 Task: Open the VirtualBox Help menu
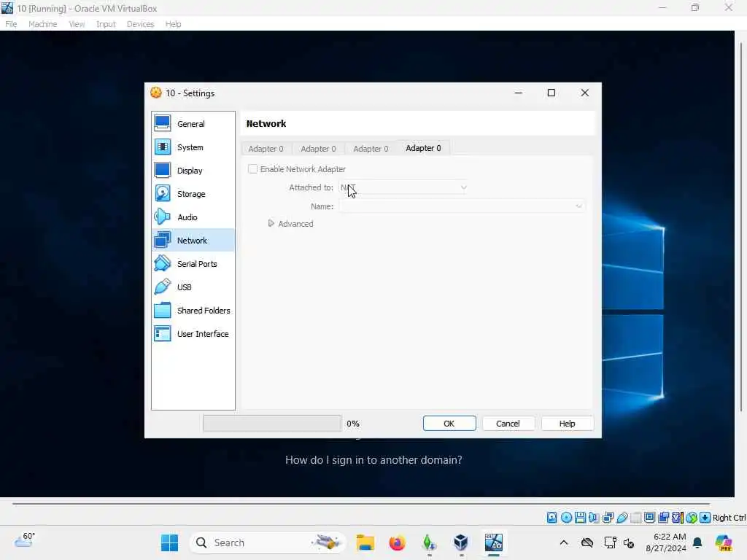point(173,24)
